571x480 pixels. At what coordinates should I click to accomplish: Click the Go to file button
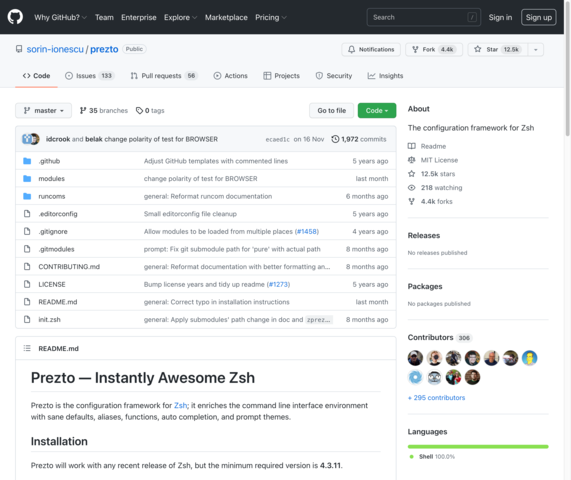tap(331, 110)
